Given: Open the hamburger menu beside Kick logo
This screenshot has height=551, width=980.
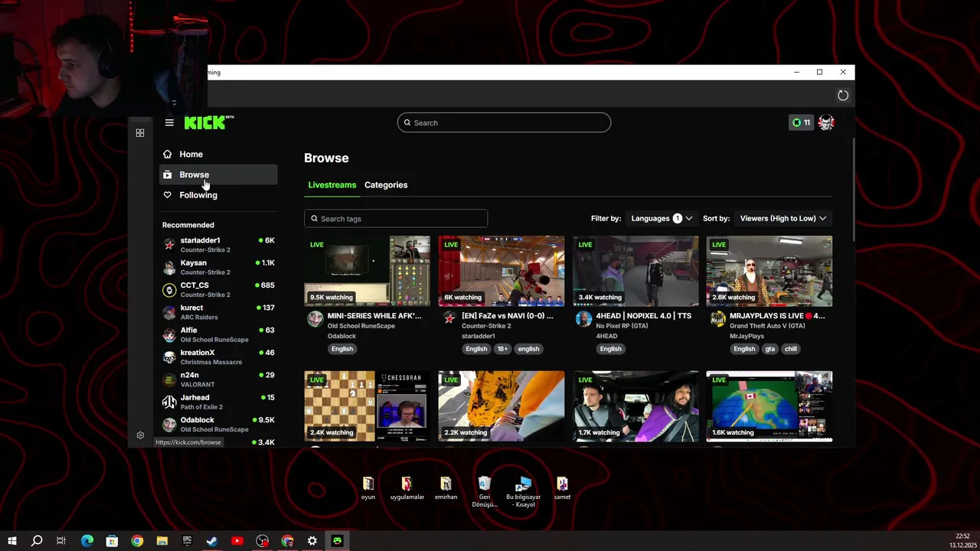Looking at the screenshot, I should point(169,122).
